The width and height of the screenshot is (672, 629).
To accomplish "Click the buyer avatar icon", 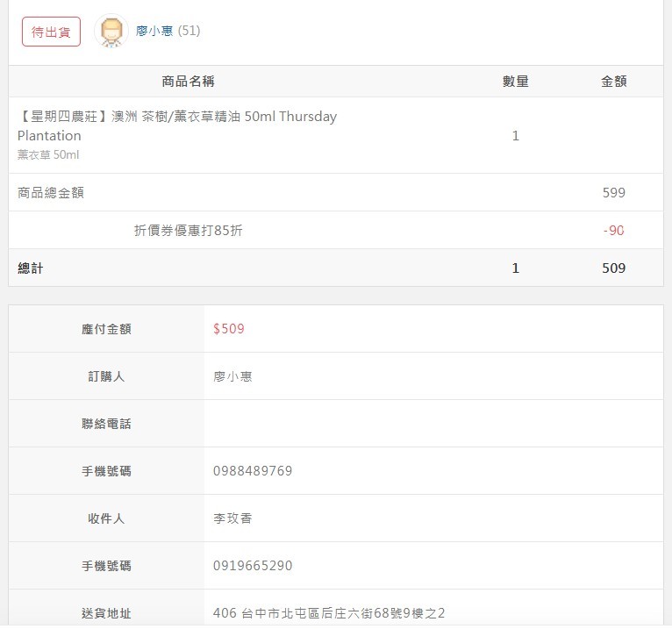I will (111, 31).
